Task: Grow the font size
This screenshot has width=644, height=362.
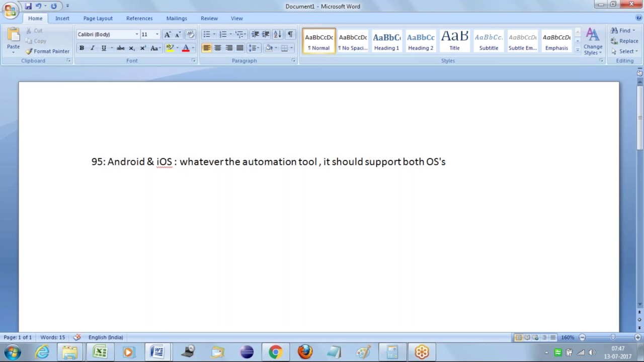Action: [x=168, y=34]
